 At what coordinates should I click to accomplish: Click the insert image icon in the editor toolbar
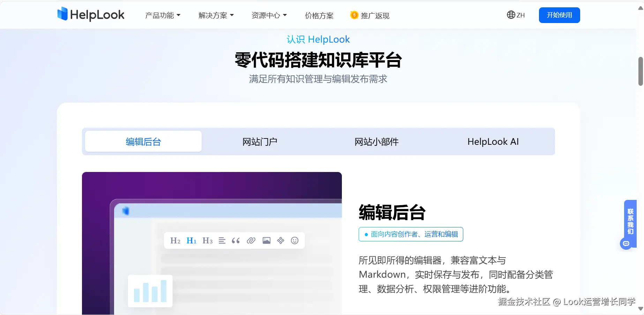(267, 240)
